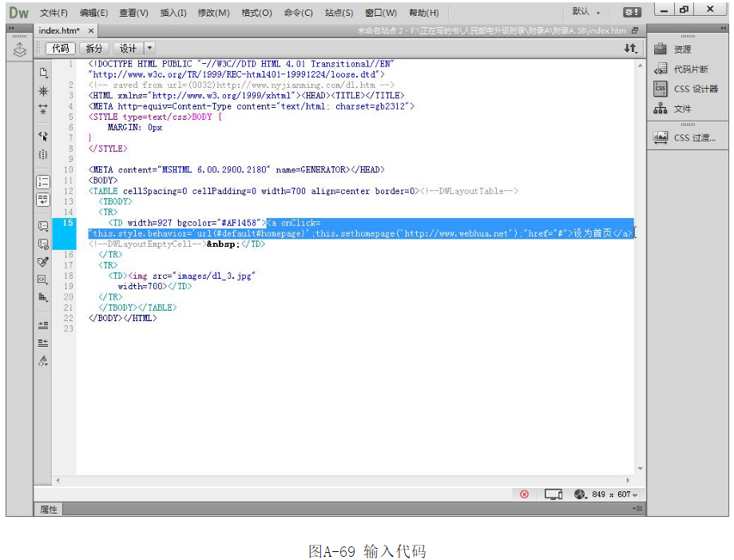Image resolution: width=734 pixels, height=560 pixels.
Task: Click the Balance Braces icon
Action: pos(43,154)
